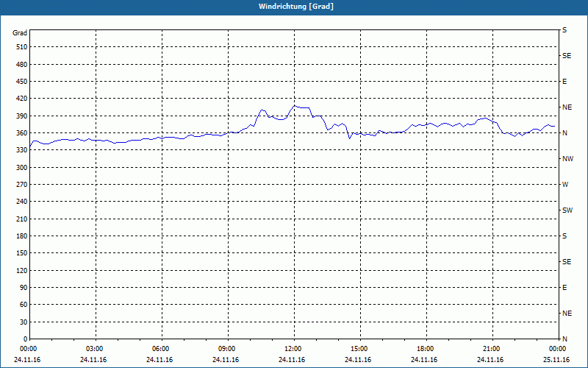
Task: Select the W compass label
Action: 565,185
